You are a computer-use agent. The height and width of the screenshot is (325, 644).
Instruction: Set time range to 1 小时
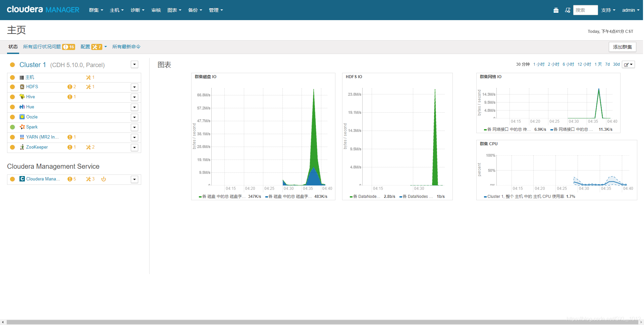click(x=539, y=64)
